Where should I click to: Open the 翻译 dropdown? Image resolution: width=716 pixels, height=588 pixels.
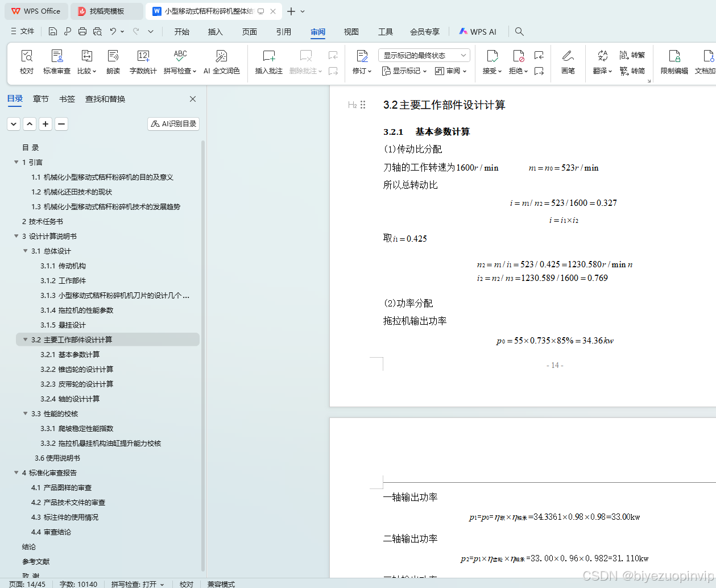click(602, 71)
